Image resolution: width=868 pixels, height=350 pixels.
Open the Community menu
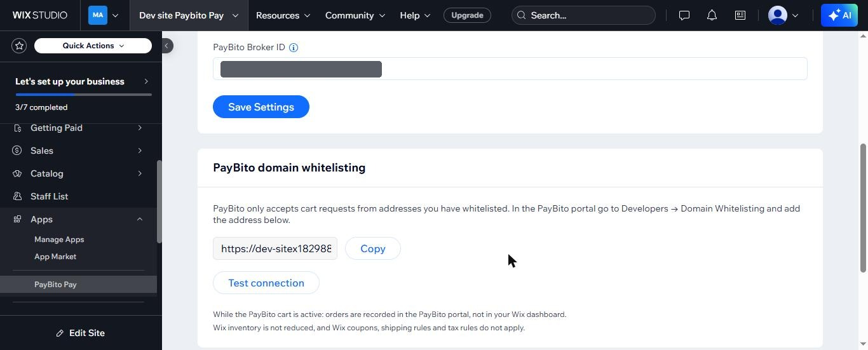click(355, 15)
